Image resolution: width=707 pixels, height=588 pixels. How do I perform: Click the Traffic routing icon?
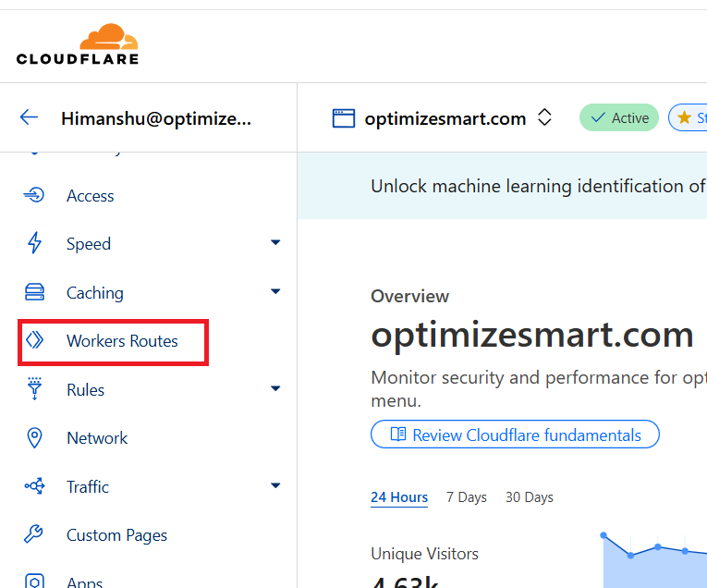pos(34,486)
